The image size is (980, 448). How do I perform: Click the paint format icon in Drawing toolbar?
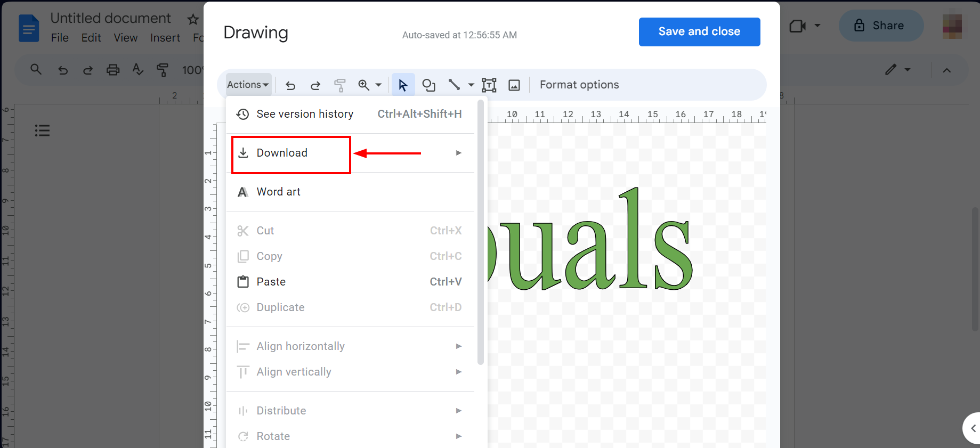tap(340, 85)
